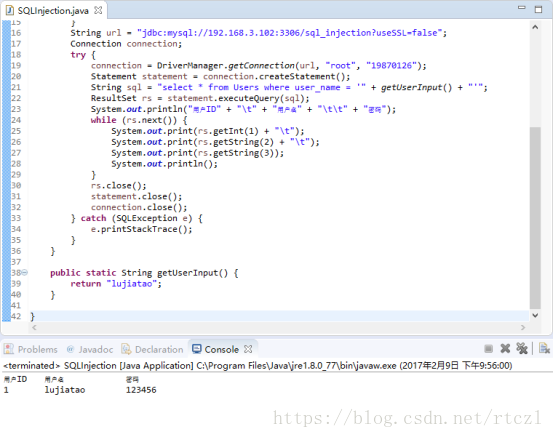Click statement.close() on line 31
The height and width of the screenshot is (438, 554).
tap(134, 196)
